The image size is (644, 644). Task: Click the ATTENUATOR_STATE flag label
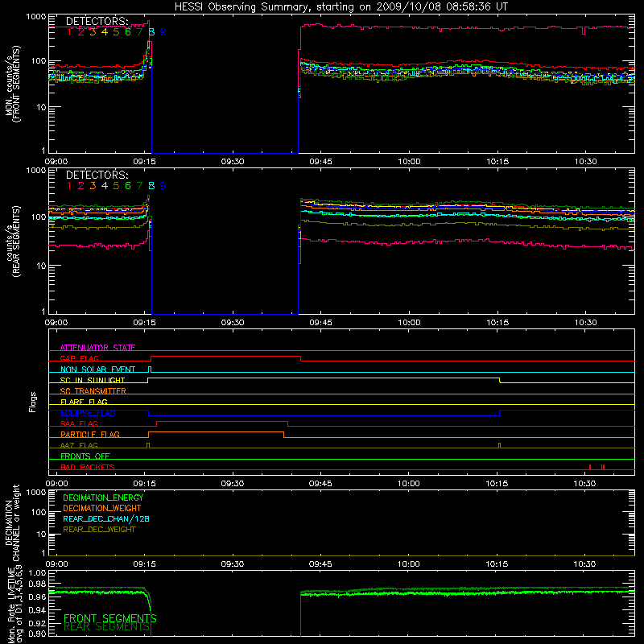pos(97,348)
